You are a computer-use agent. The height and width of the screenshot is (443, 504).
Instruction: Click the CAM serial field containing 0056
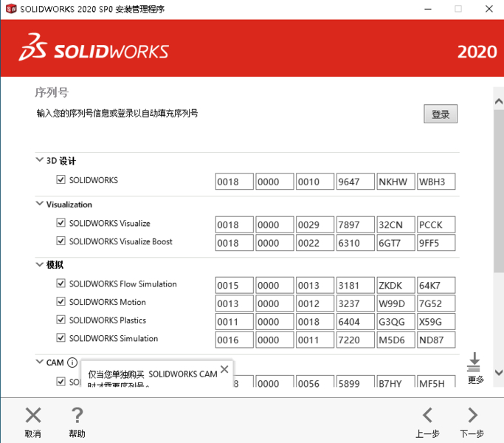pos(315,381)
